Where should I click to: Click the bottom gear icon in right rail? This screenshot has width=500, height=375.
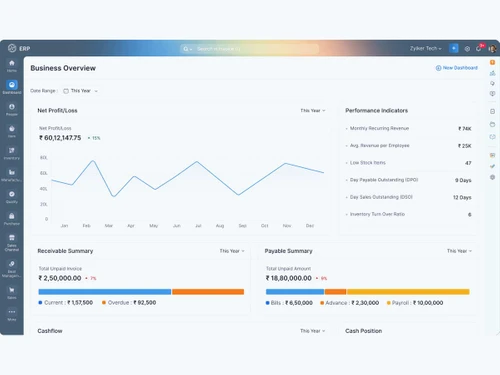pos(492,177)
